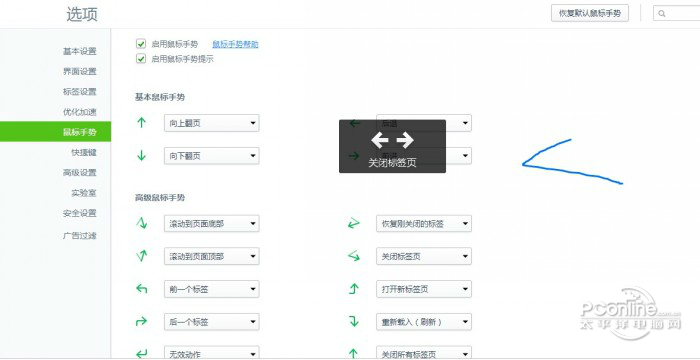Switch to 快捷键 settings
The width and height of the screenshot is (700, 360).
click(x=83, y=152)
